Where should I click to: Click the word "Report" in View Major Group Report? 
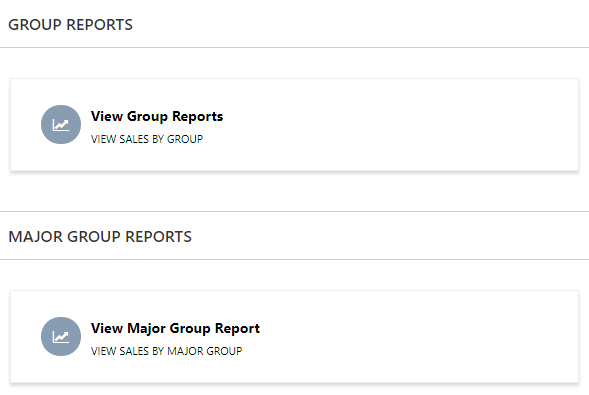coord(237,329)
